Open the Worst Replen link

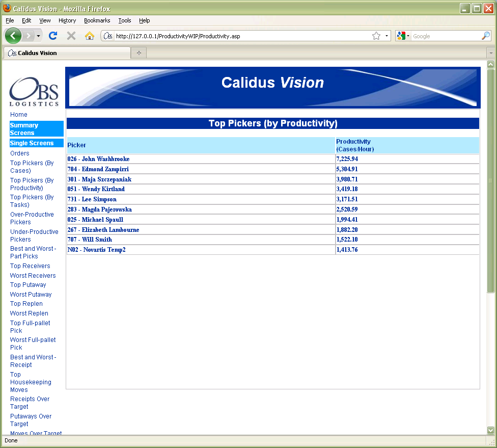click(29, 313)
